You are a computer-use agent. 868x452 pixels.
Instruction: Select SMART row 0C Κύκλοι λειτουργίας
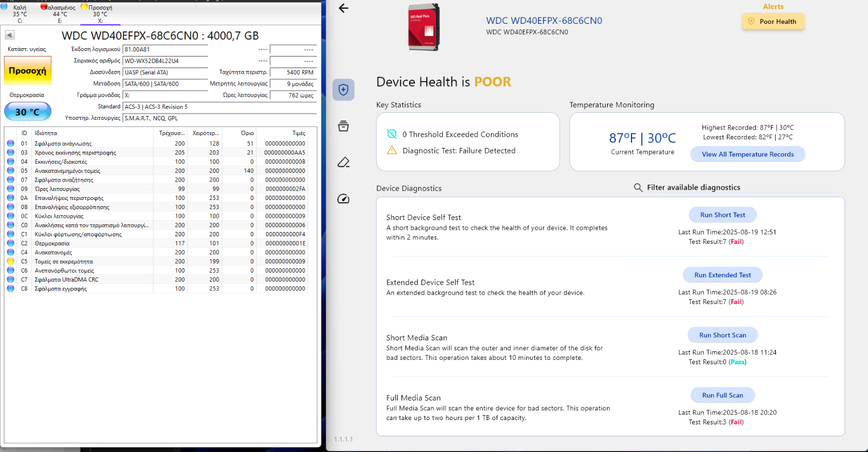tap(156, 216)
